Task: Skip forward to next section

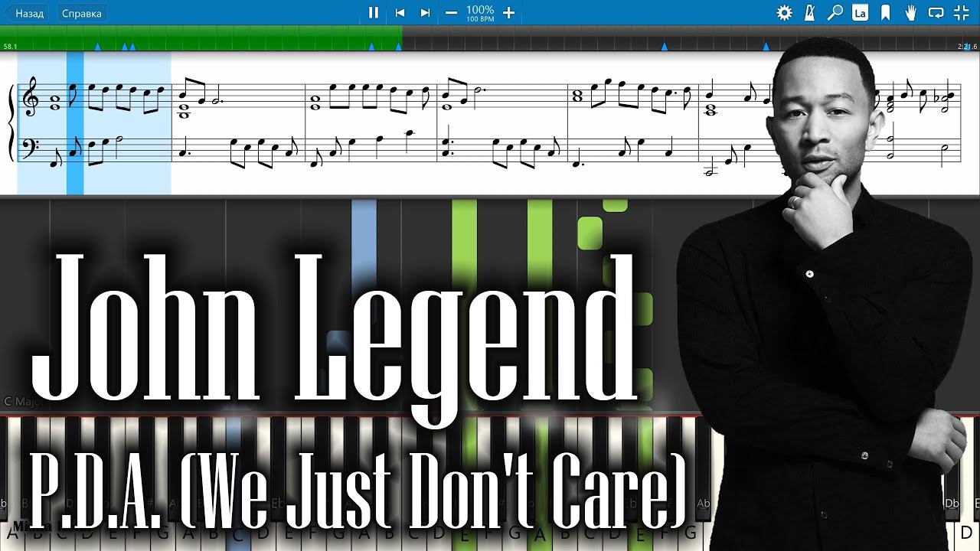Action: pos(425,12)
